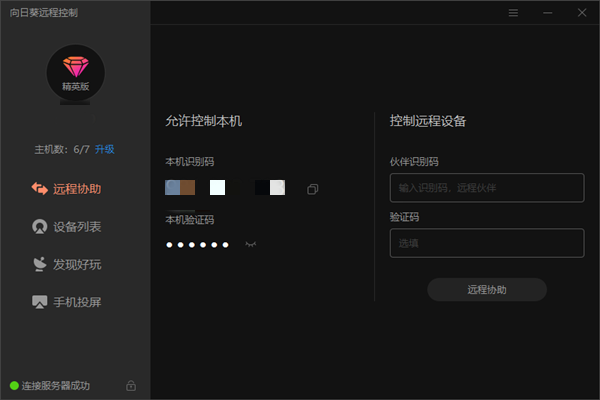Click the lock icon in status bar
This screenshot has height=400, width=600.
[130, 385]
